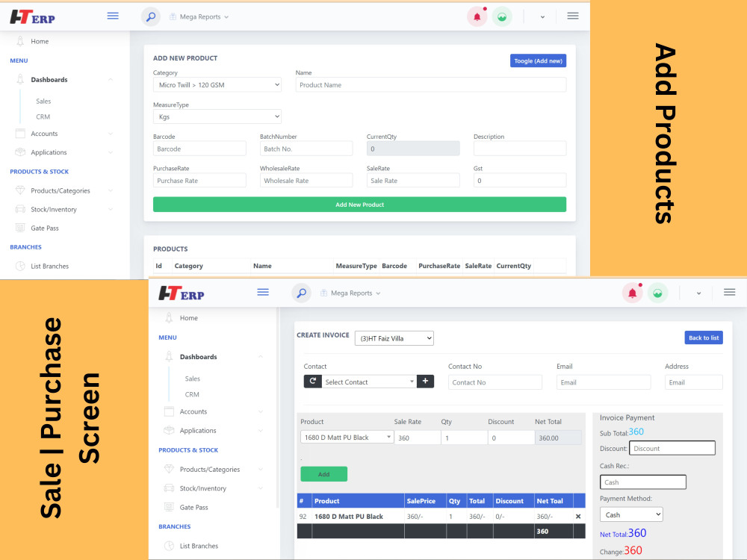Viewport: 747px width, 560px height.
Task: Click search magnifier icon in invoice screen header
Action: (301, 293)
